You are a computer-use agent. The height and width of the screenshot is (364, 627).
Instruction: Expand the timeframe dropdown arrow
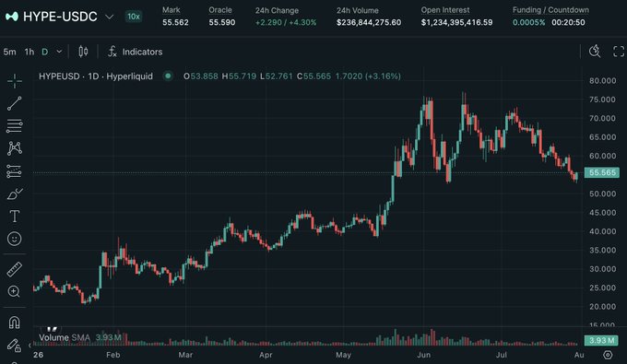[59, 52]
